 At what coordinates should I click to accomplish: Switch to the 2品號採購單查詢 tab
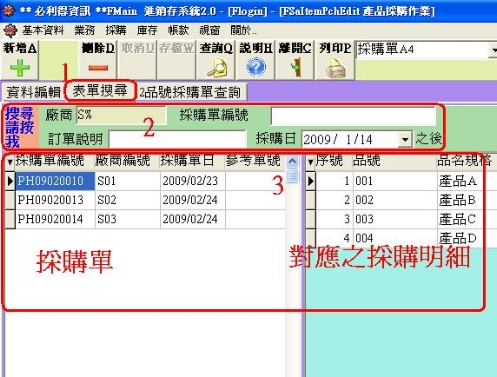click(190, 92)
